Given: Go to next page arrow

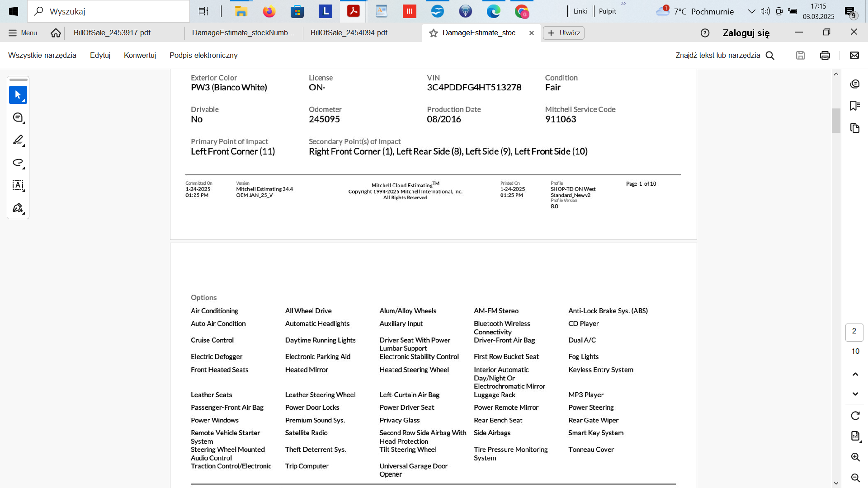Looking at the screenshot, I should pos(855,394).
